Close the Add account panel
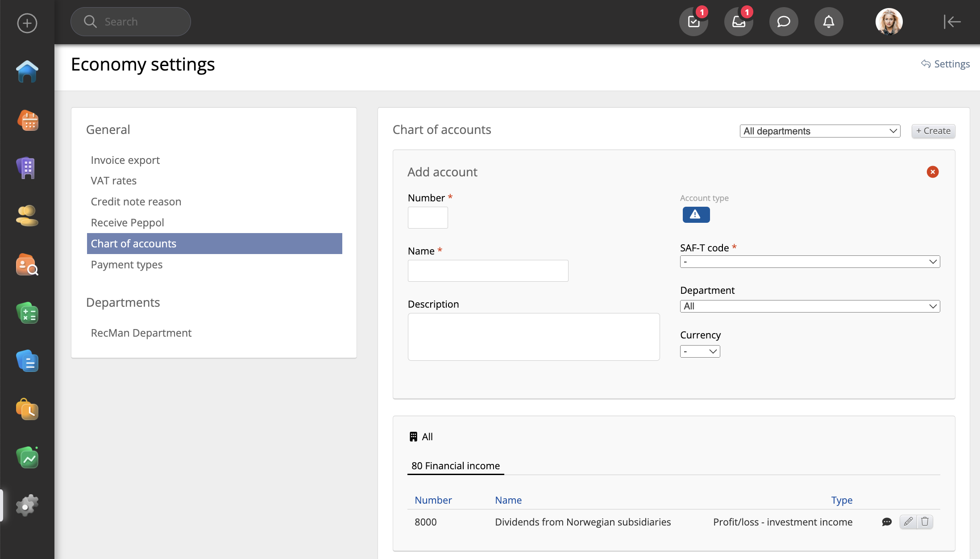The width and height of the screenshot is (980, 559). [933, 172]
